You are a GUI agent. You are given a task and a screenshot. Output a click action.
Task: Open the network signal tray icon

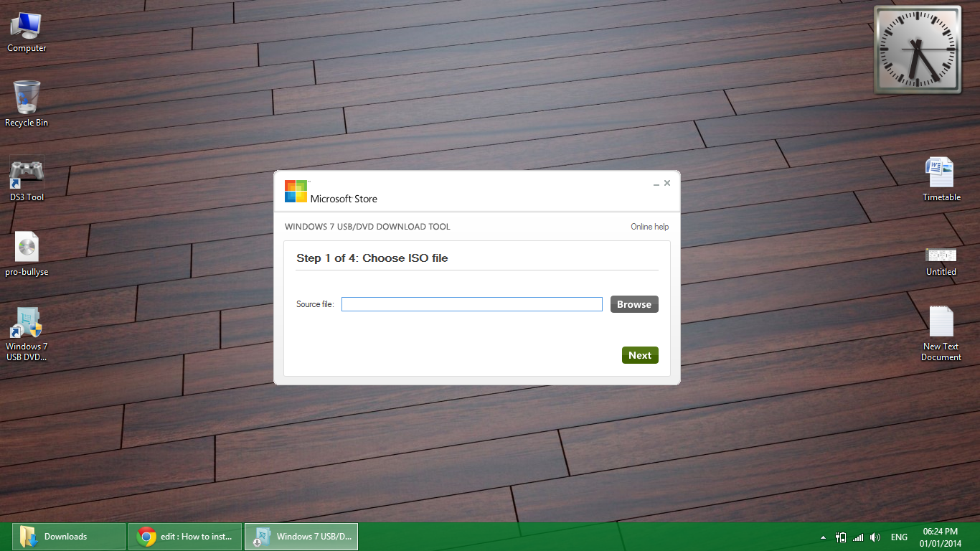click(858, 537)
